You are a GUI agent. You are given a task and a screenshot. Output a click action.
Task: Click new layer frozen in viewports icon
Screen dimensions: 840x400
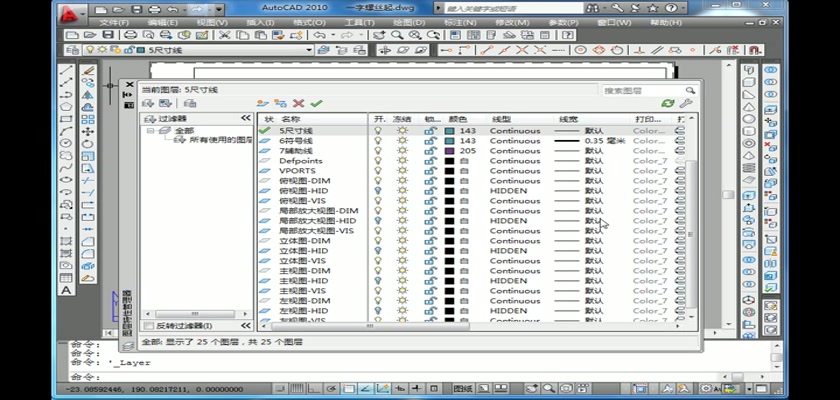tap(280, 103)
